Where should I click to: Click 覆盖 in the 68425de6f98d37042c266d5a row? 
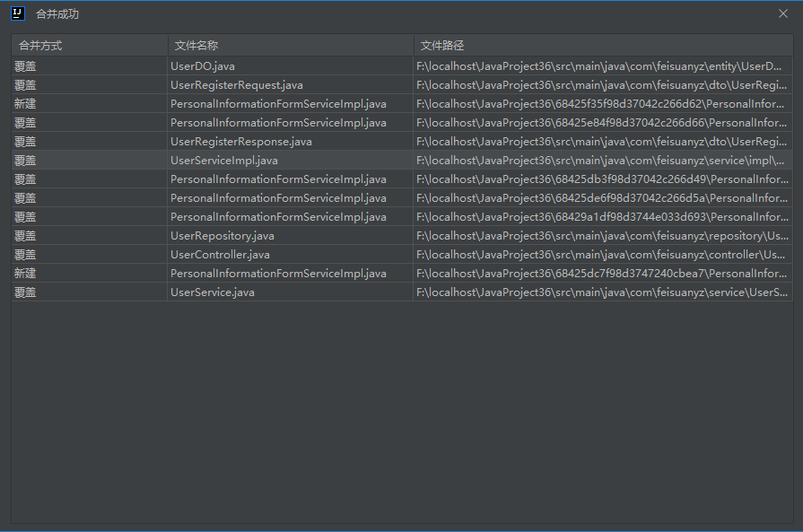click(x=25, y=198)
